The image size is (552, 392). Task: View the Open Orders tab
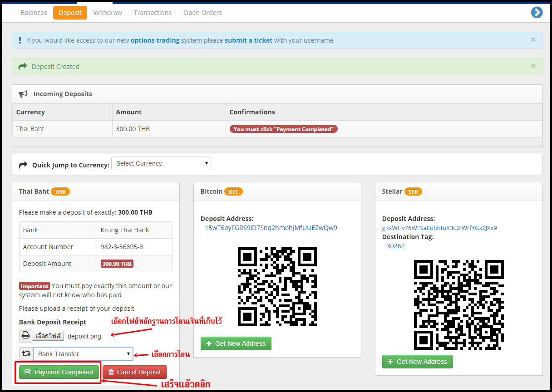tap(202, 13)
